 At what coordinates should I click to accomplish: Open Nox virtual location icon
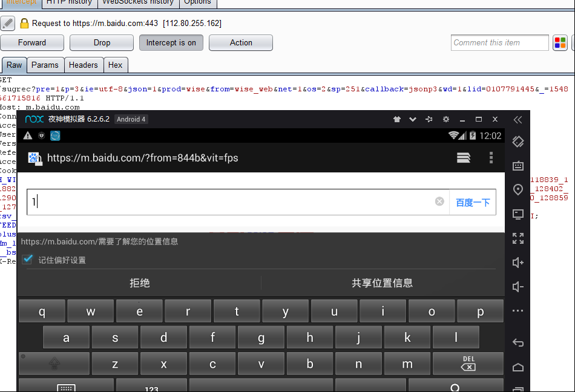(x=517, y=190)
